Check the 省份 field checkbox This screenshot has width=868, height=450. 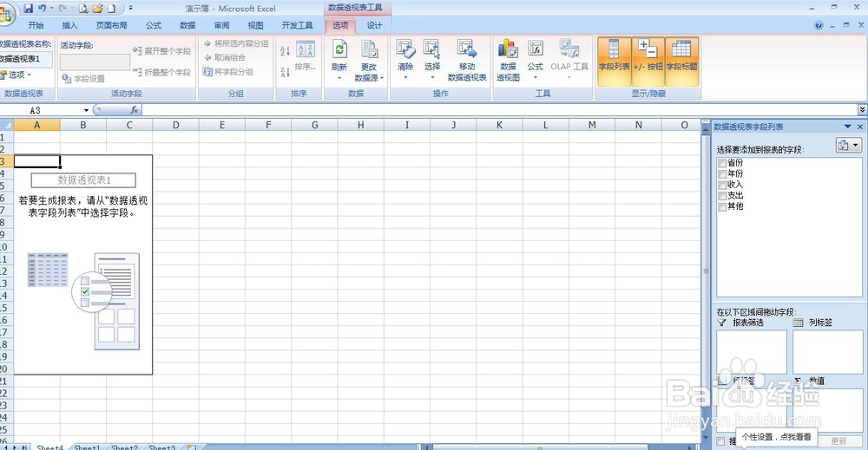[x=722, y=163]
